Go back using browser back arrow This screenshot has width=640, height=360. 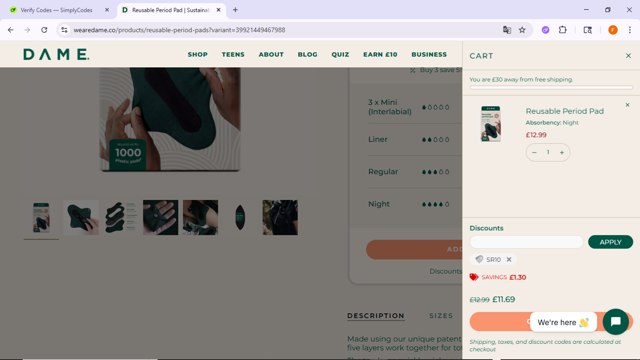[x=11, y=30]
